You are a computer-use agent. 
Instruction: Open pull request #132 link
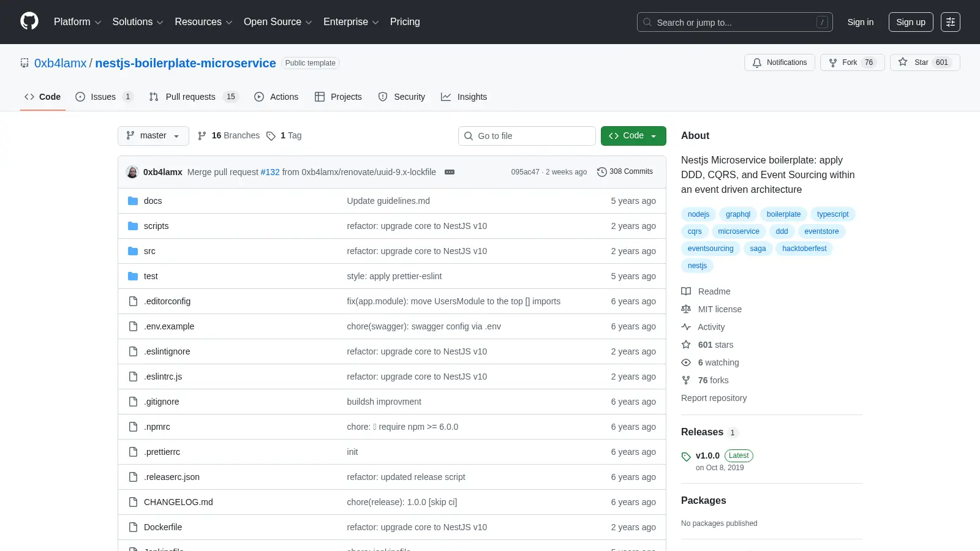[270, 172]
